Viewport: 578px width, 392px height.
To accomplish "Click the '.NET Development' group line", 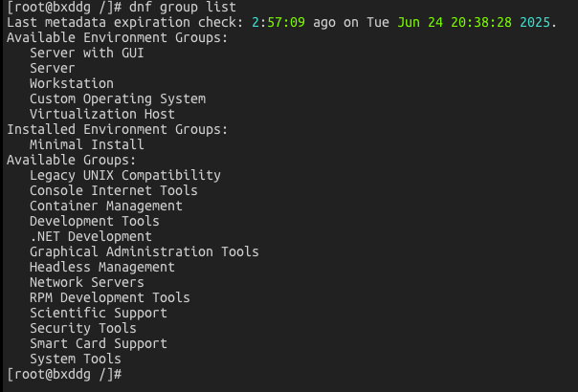I will tap(91, 236).
